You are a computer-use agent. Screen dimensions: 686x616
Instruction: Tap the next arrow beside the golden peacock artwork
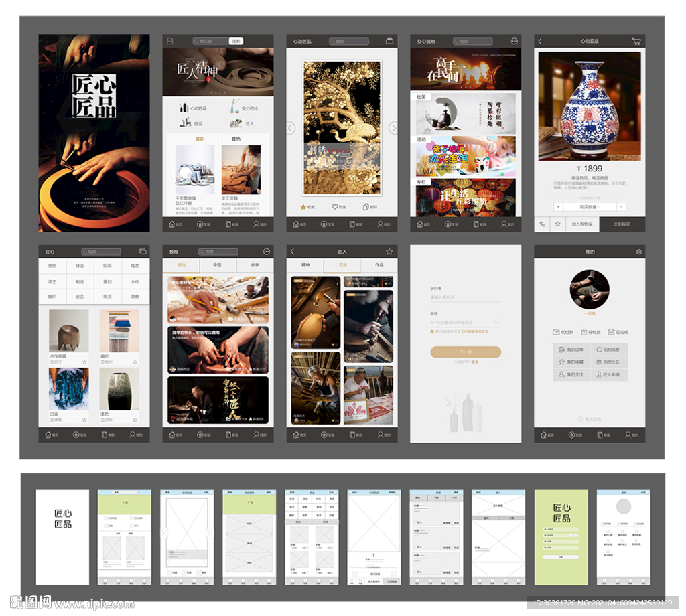[393, 128]
